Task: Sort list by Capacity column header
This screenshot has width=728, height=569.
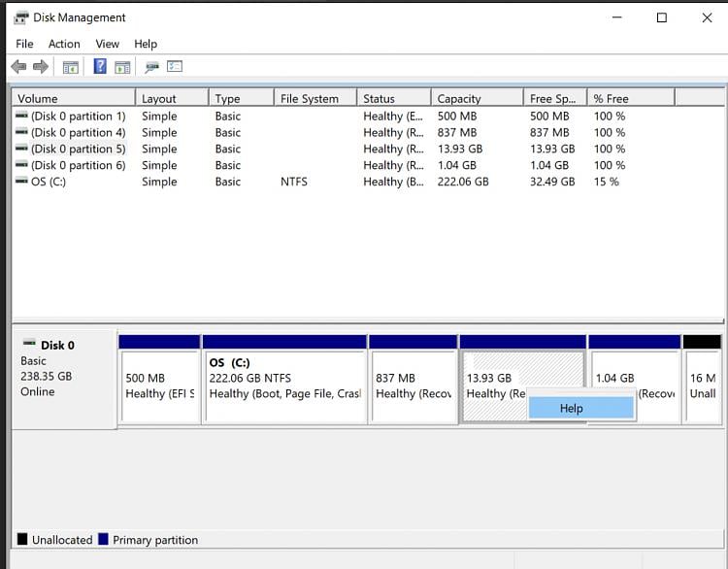Action: point(459,98)
